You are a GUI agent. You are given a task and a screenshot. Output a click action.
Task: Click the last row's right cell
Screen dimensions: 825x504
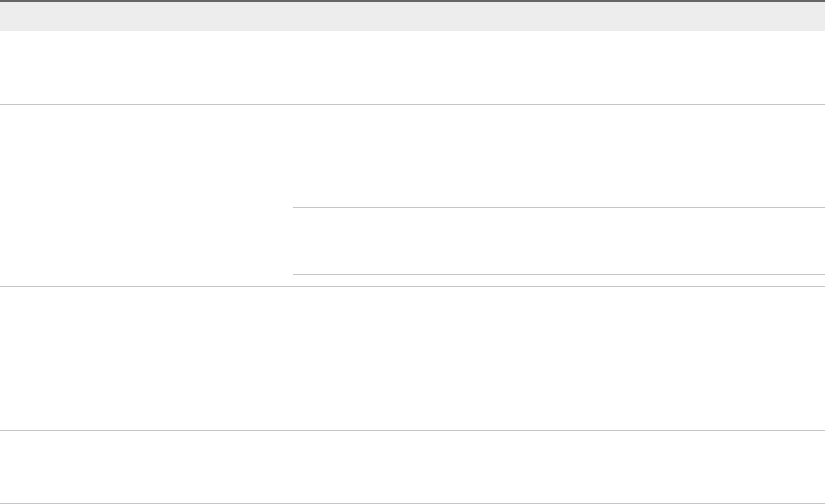click(x=557, y=466)
